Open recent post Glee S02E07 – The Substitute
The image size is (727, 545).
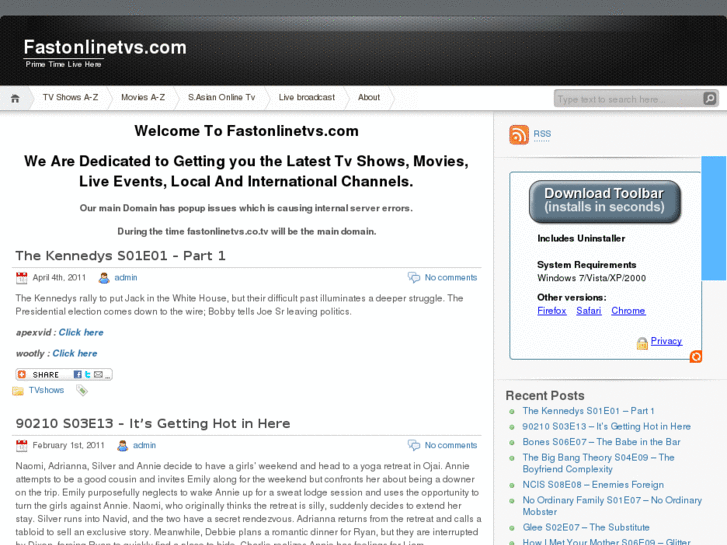coord(586,527)
